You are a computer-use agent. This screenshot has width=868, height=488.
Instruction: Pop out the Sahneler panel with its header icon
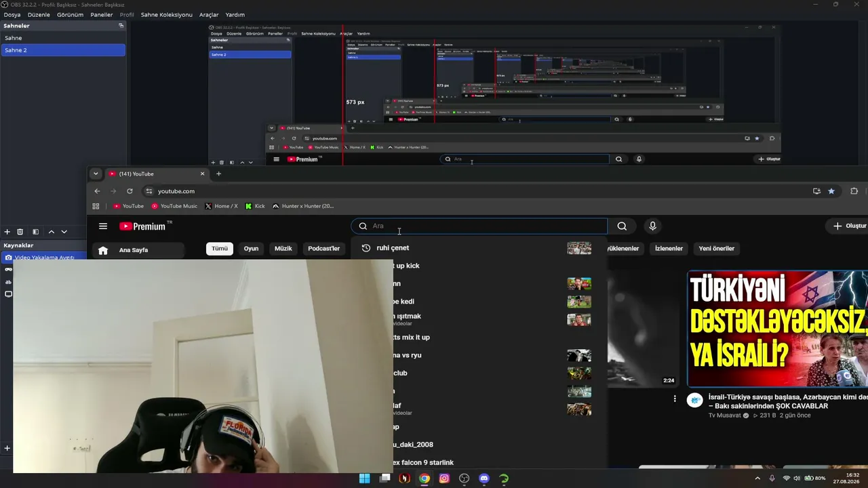pos(121,26)
